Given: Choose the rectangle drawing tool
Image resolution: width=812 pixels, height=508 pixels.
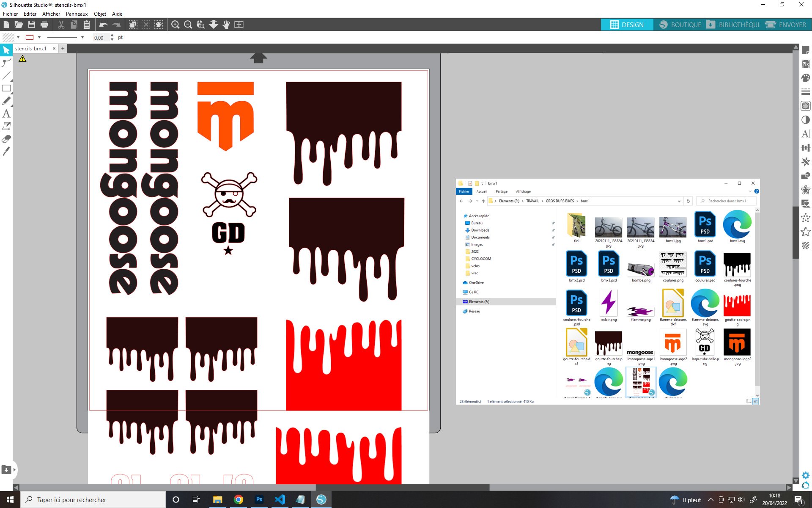Looking at the screenshot, I should click(6, 88).
